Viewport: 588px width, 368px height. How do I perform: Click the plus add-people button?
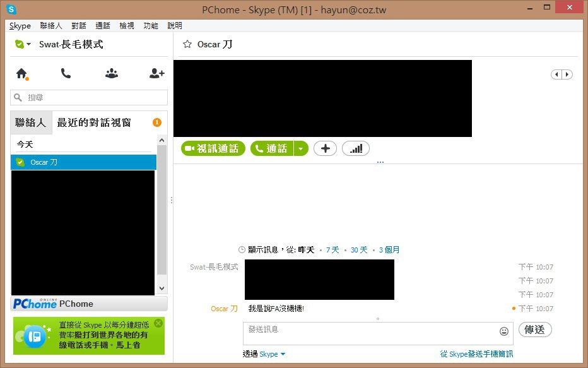coord(325,148)
